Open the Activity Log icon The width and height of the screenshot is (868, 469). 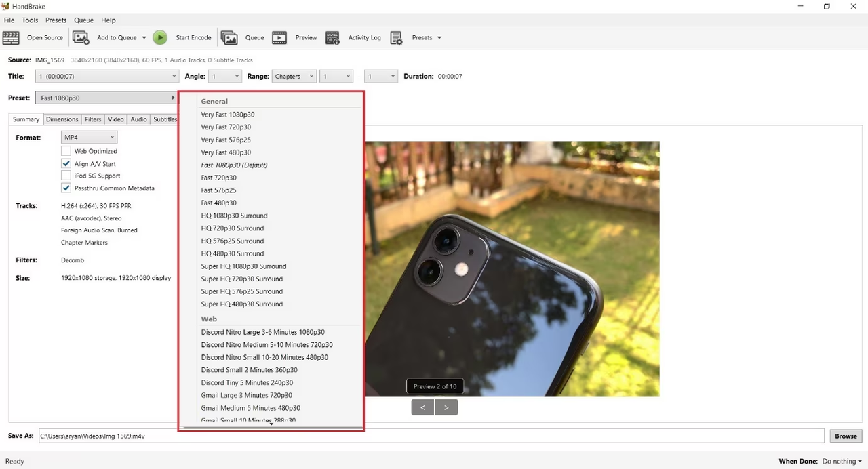click(332, 37)
